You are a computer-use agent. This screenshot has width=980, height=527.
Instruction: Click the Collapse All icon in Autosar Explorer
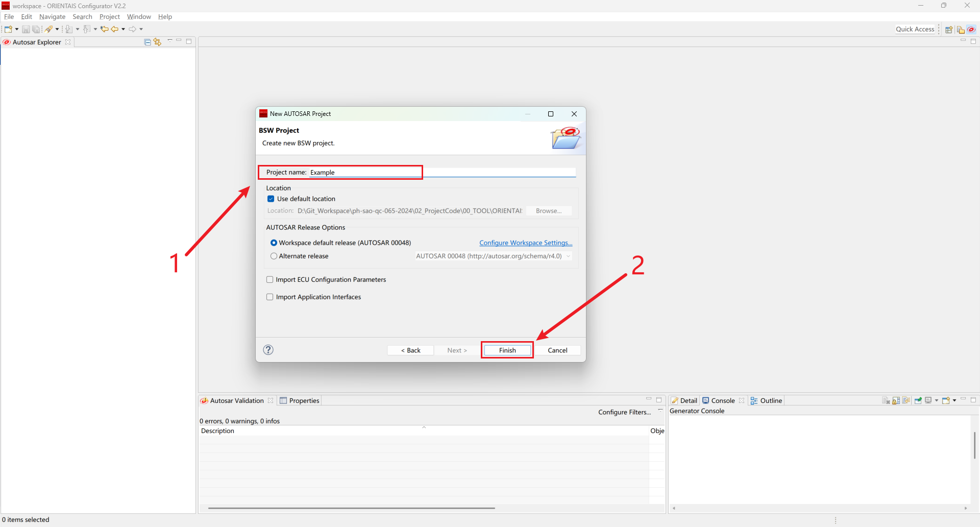[148, 42]
